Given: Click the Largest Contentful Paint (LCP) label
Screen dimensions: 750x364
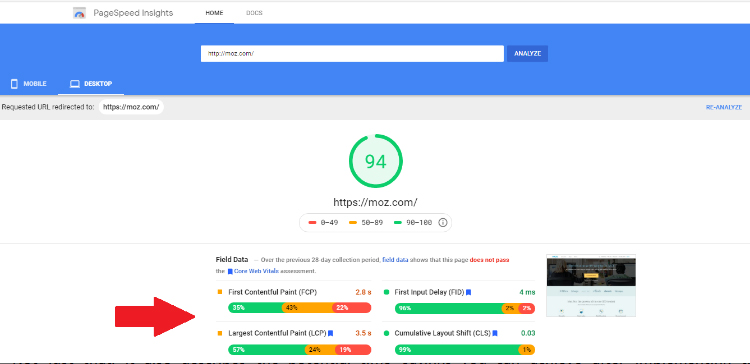Looking at the screenshot, I should (x=277, y=333).
